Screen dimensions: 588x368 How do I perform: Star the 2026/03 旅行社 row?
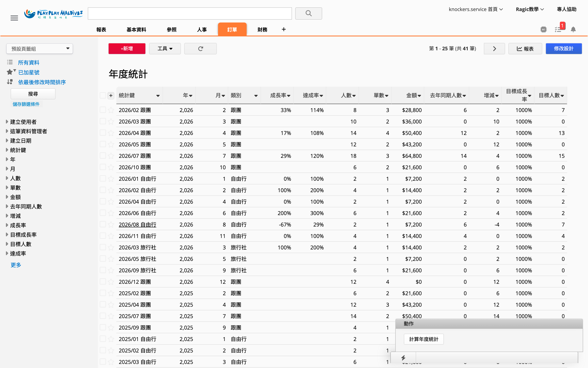click(111, 247)
